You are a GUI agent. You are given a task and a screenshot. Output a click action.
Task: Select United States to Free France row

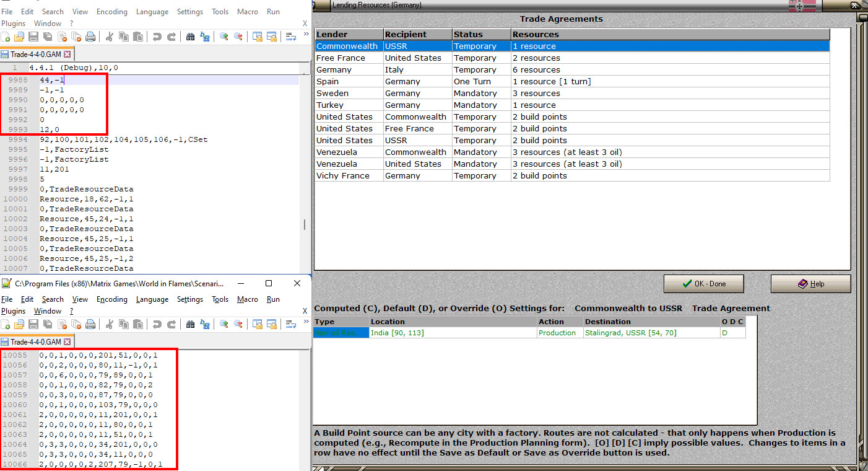coord(572,129)
